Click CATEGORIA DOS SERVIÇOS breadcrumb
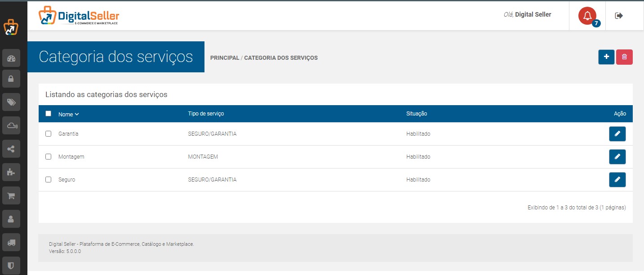Image resolution: width=644 pixels, height=275 pixels. click(281, 58)
